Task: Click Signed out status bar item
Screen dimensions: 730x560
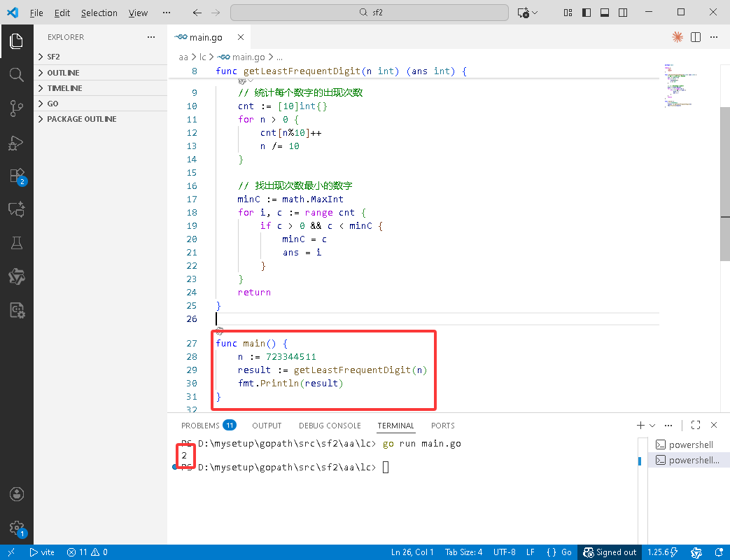Action: click(x=610, y=552)
